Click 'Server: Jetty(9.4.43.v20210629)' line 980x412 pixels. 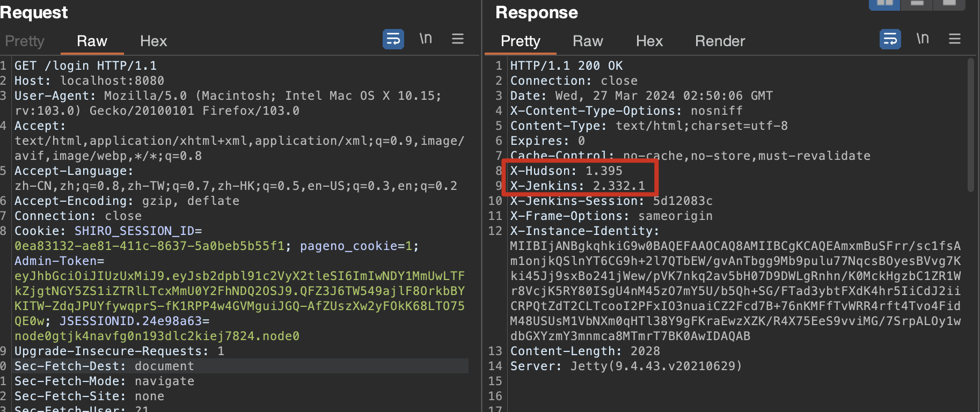pyautogui.click(x=626, y=366)
